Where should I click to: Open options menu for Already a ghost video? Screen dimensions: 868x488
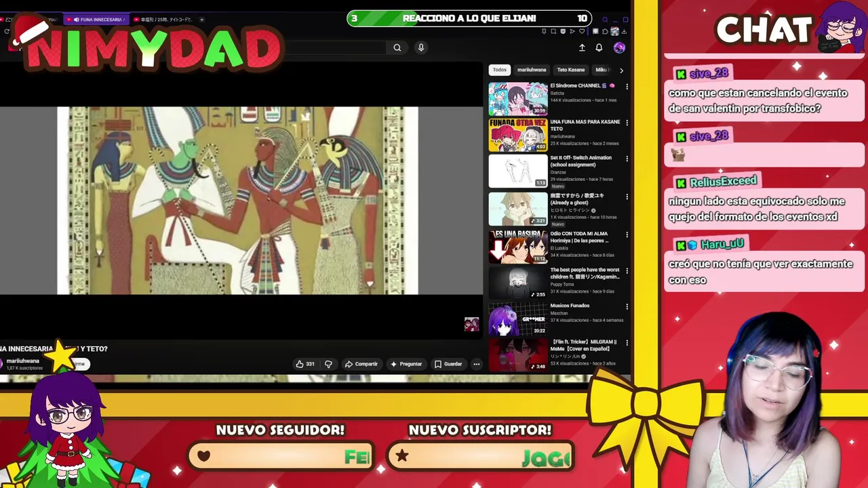click(x=627, y=197)
